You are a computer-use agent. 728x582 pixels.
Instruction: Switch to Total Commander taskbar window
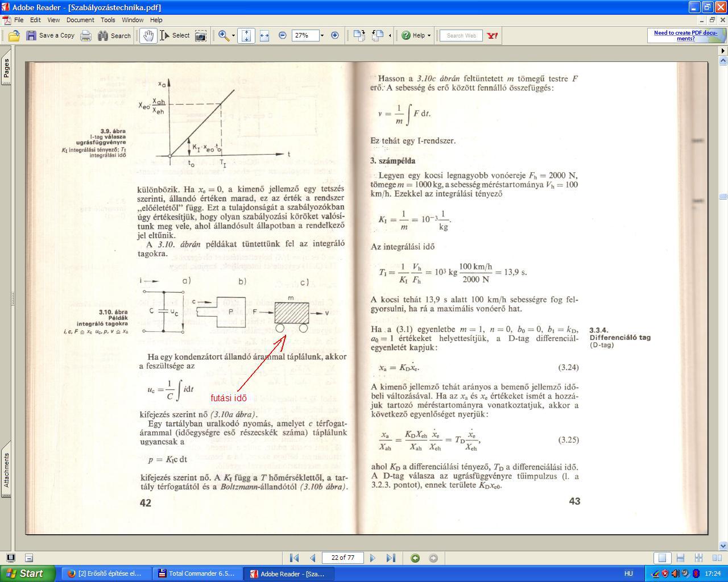[197, 573]
